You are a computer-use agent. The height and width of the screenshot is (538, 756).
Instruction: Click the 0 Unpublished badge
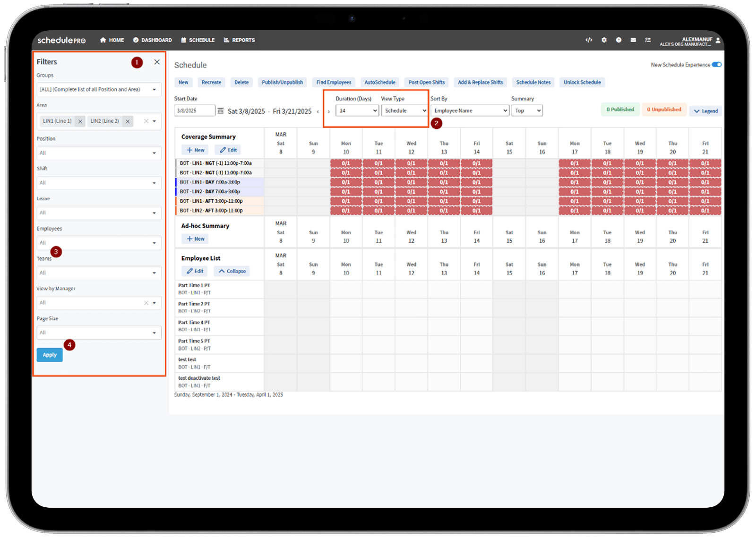[664, 110]
